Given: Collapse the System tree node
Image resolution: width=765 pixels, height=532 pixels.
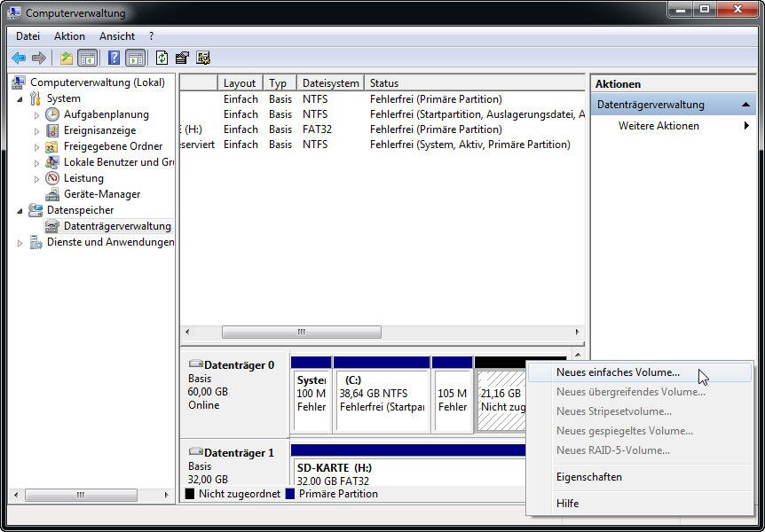Looking at the screenshot, I should point(20,99).
